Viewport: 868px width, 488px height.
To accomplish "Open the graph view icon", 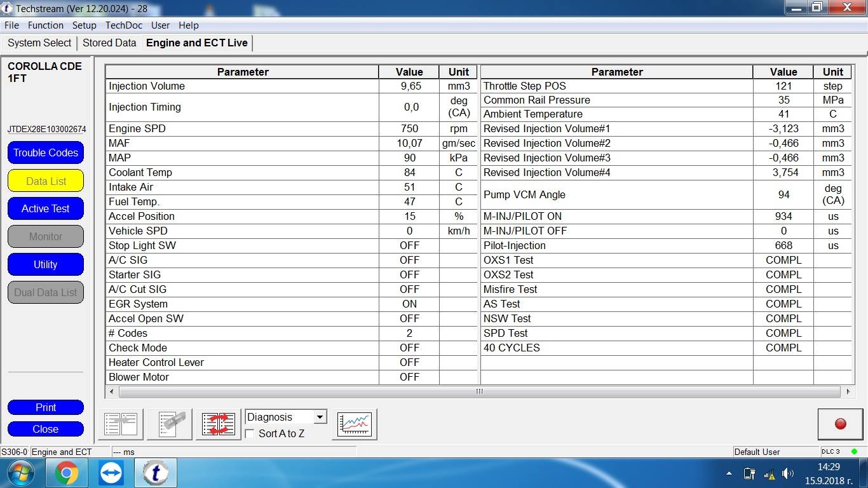I will pos(354,424).
